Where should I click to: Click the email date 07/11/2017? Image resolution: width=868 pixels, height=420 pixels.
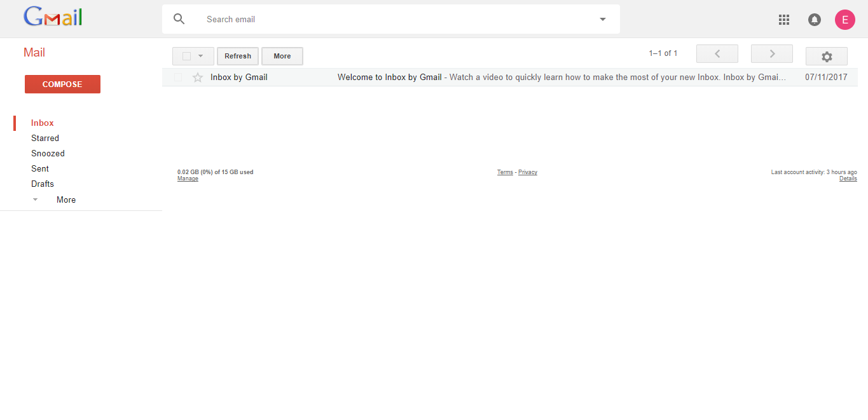point(826,78)
